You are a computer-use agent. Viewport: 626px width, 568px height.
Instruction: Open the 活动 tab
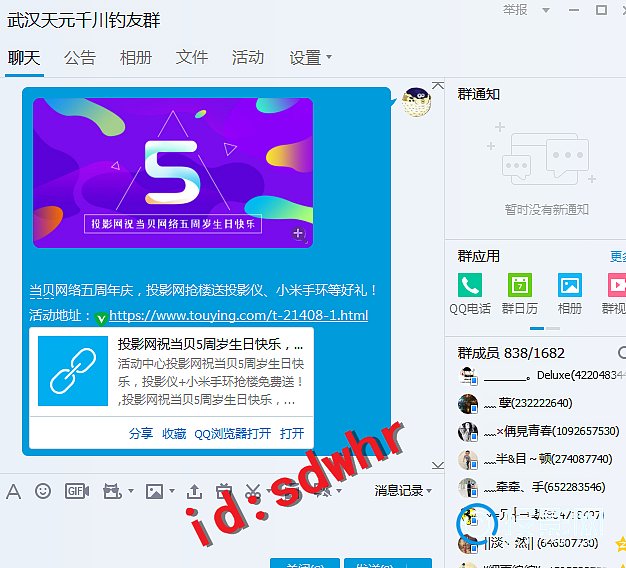point(248,57)
